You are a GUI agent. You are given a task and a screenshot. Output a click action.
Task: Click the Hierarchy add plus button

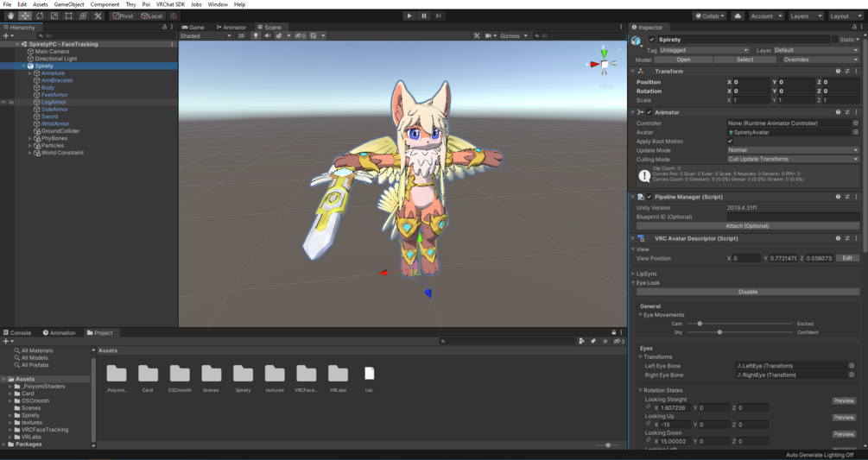[x=7, y=36]
